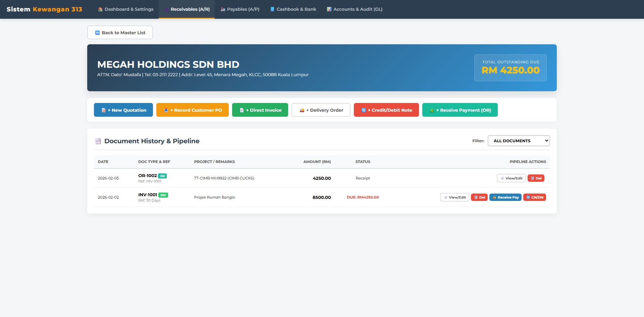The image size is (644, 317).
Task: Click the Sistem Kewangan 313 logo
Action: point(44,9)
